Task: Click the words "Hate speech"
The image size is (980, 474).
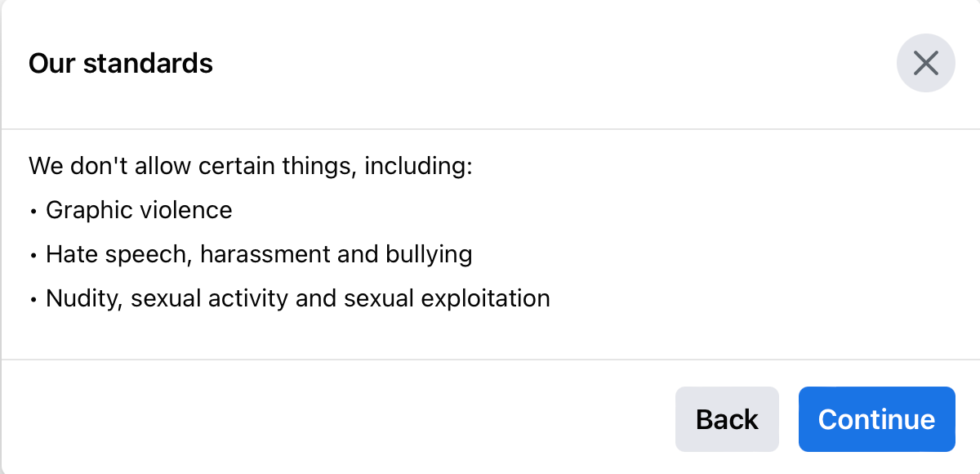Action: 118,254
